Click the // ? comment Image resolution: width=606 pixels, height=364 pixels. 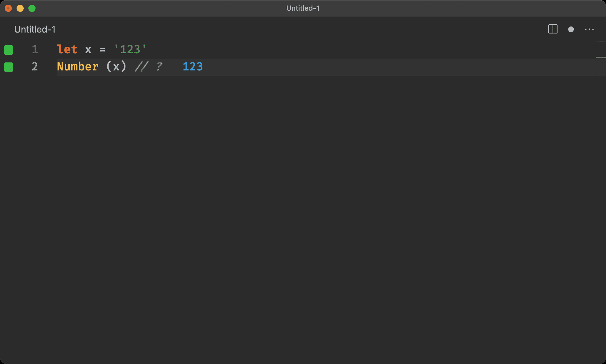click(148, 67)
